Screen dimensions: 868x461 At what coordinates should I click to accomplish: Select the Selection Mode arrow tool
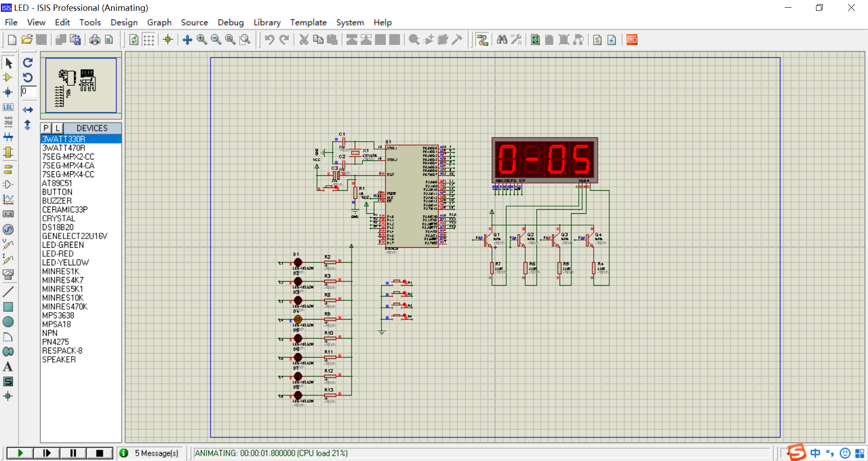click(9, 63)
